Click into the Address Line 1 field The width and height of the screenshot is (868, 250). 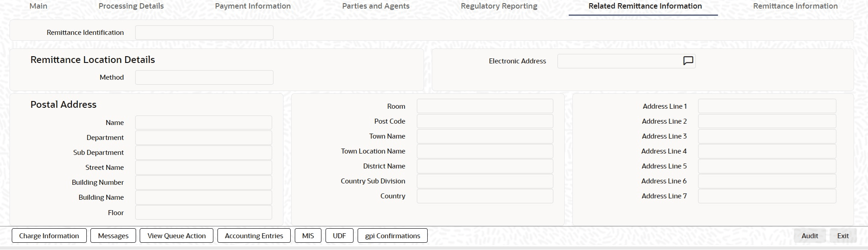point(767,106)
